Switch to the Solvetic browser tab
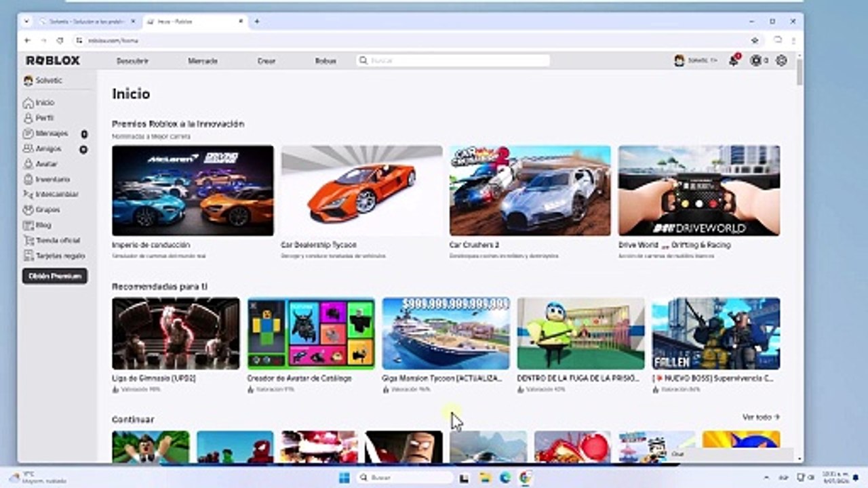The width and height of the screenshot is (868, 488). point(87,22)
